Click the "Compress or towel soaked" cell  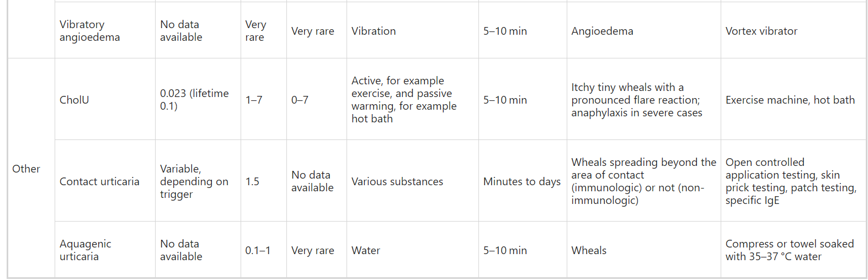(x=789, y=250)
